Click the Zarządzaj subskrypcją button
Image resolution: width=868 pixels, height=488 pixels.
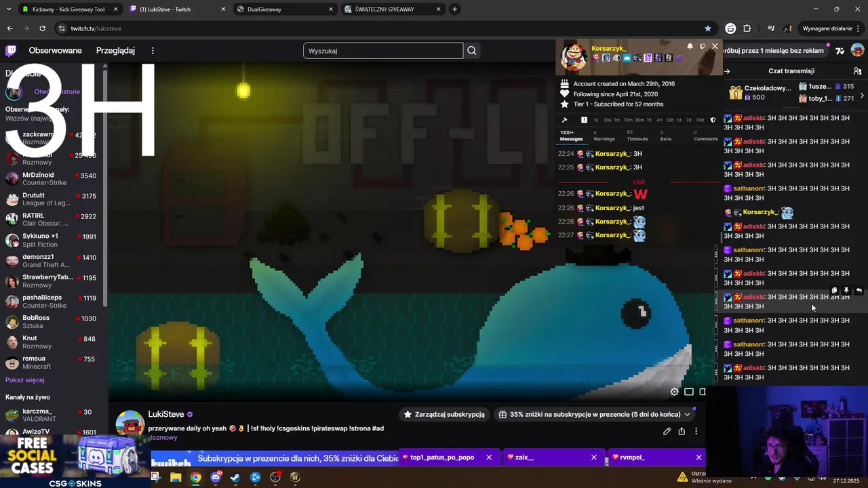pyautogui.click(x=444, y=414)
